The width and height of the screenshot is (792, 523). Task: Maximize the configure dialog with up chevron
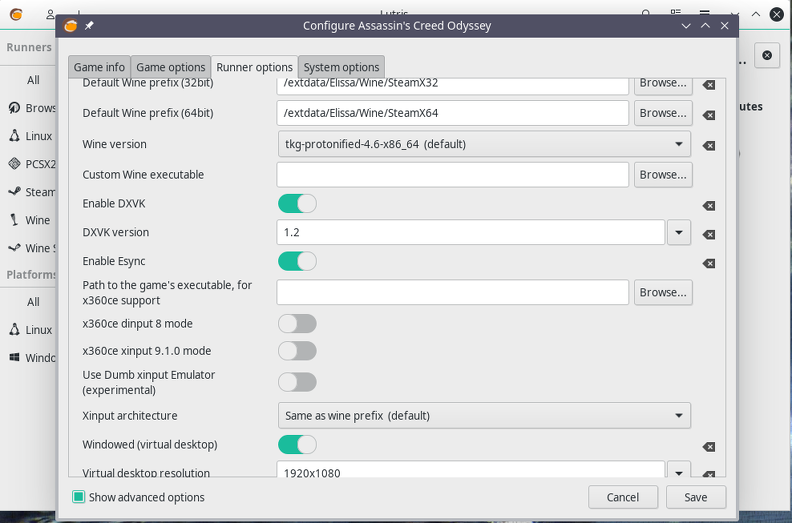[705, 26]
